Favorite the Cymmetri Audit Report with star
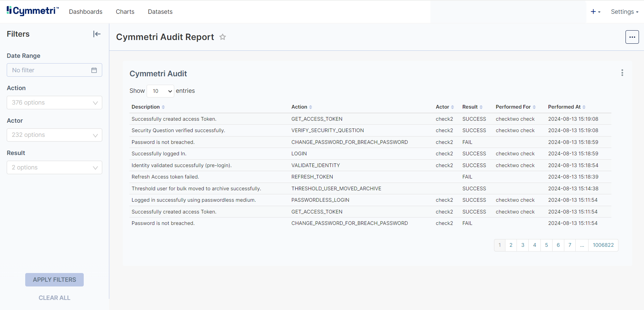The image size is (644, 310). [x=223, y=37]
